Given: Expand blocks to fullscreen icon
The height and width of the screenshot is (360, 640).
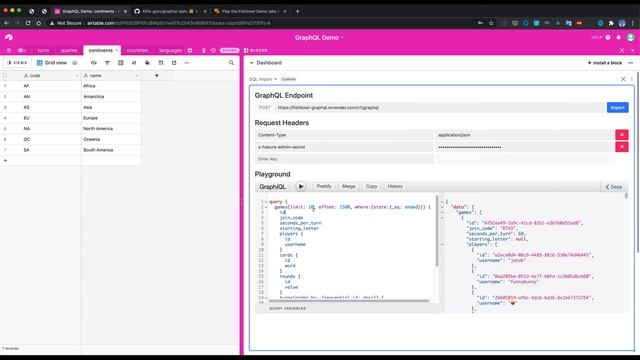Looking at the screenshot, I should [622, 51].
